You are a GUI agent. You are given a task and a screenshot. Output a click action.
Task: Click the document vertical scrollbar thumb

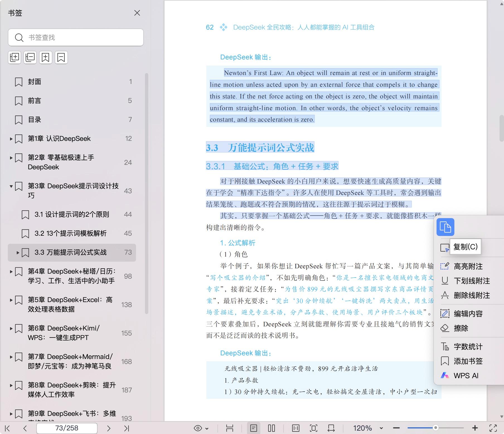tap(501, 128)
